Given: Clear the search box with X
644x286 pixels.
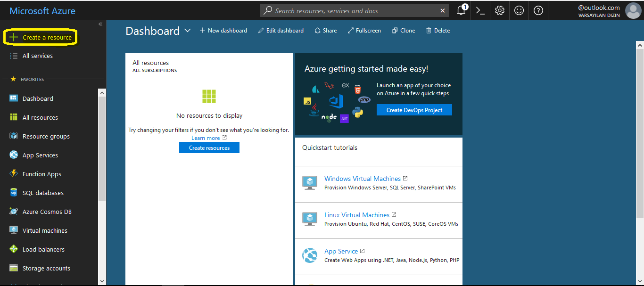Looking at the screenshot, I should (442, 10).
